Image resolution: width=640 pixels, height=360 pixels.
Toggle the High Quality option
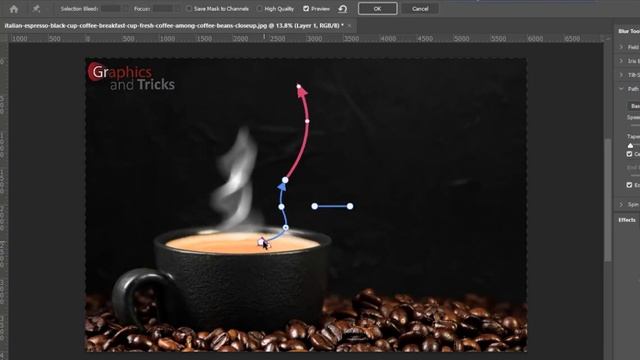[x=260, y=9]
